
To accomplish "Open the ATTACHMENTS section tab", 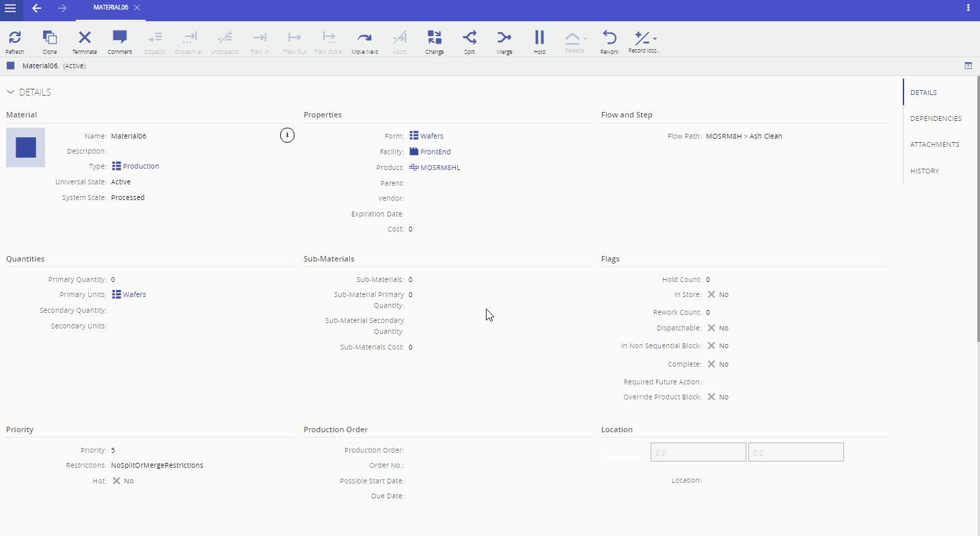I will [x=934, y=145].
